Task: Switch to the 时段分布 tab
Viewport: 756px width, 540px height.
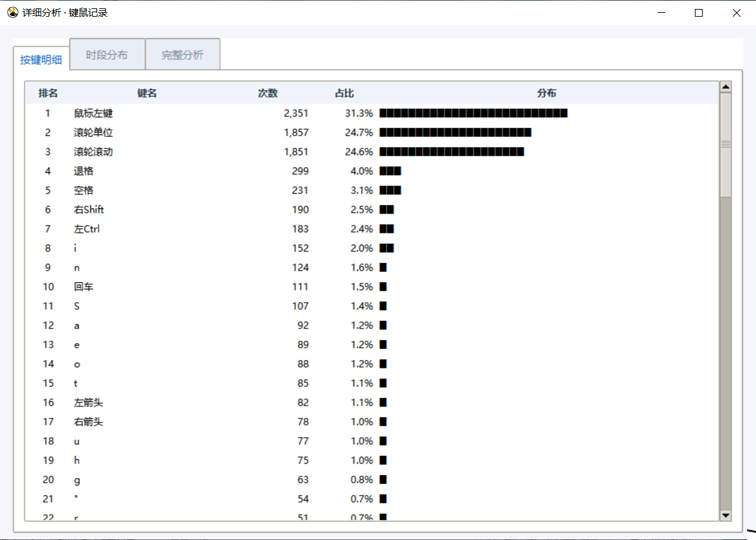Action: (107, 55)
